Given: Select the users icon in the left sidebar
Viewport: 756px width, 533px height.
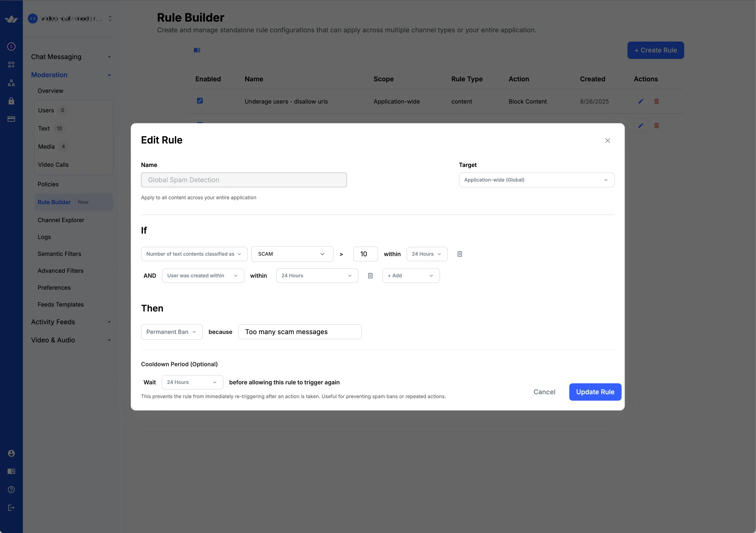Looking at the screenshot, I should coord(11,83).
